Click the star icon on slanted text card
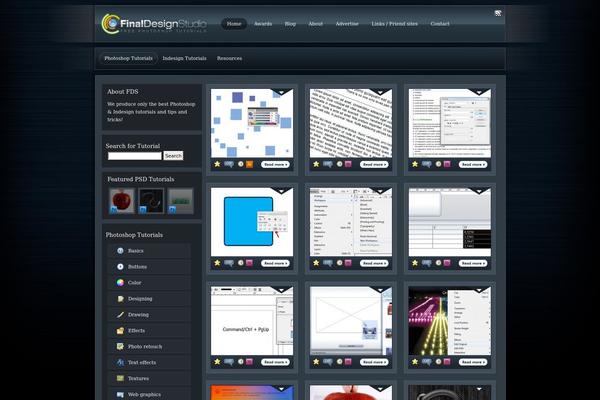The width and height of the screenshot is (600, 400). point(316,164)
